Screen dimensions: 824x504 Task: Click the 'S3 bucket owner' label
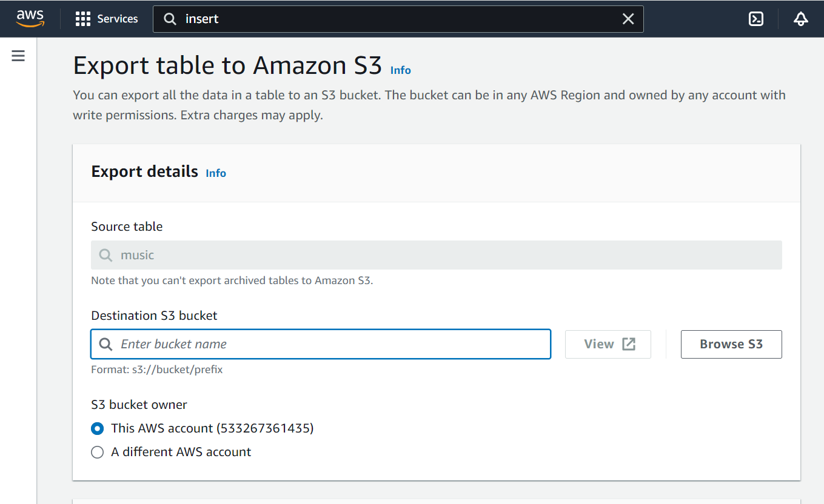point(139,405)
